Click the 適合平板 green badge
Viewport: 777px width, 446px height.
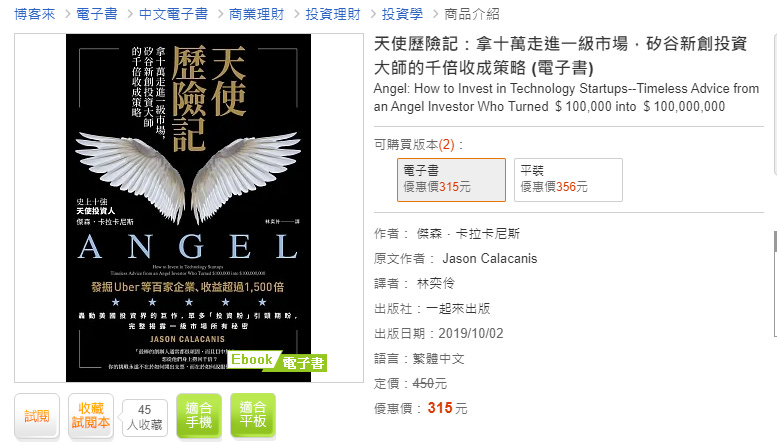[x=253, y=416]
